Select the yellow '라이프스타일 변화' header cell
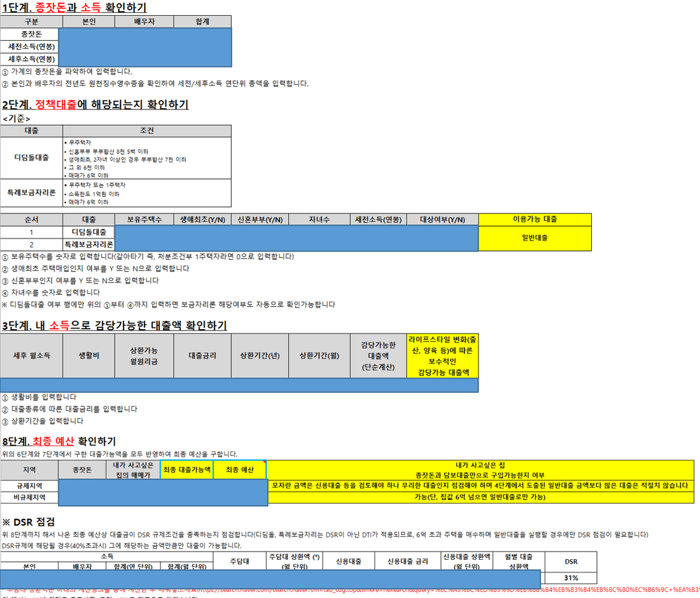The image size is (700, 598). (442, 356)
